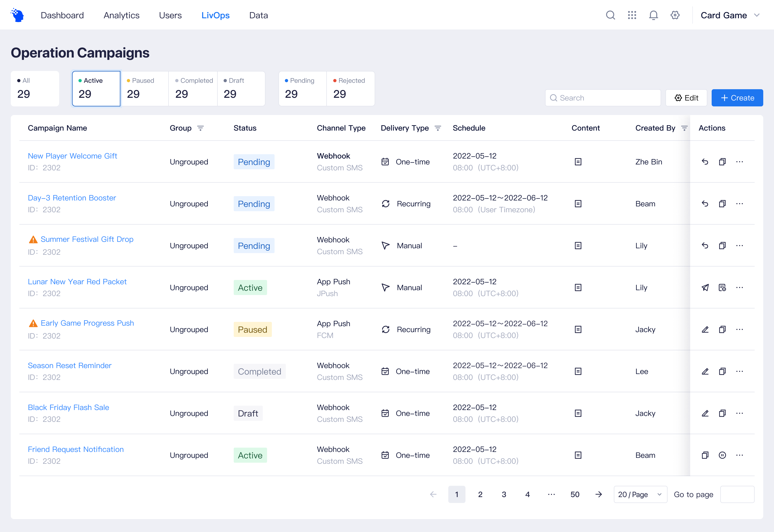Switch to the Paused status tab
This screenshot has width=774, height=532.
tap(145, 89)
